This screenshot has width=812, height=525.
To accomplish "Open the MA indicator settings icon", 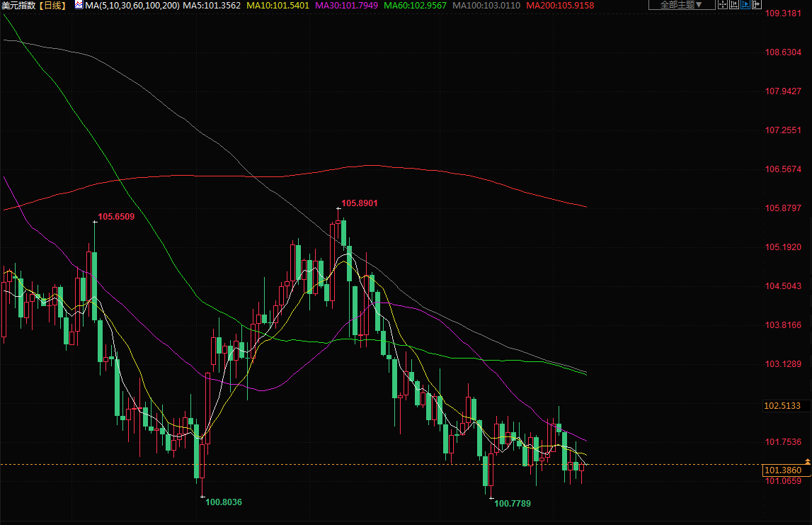I will click(x=78, y=5).
